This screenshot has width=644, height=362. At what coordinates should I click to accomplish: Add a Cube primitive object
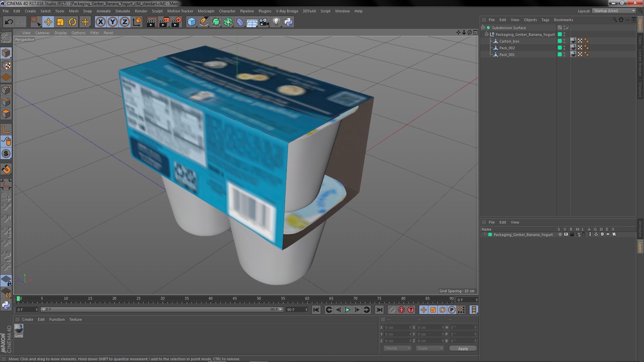[x=192, y=22]
